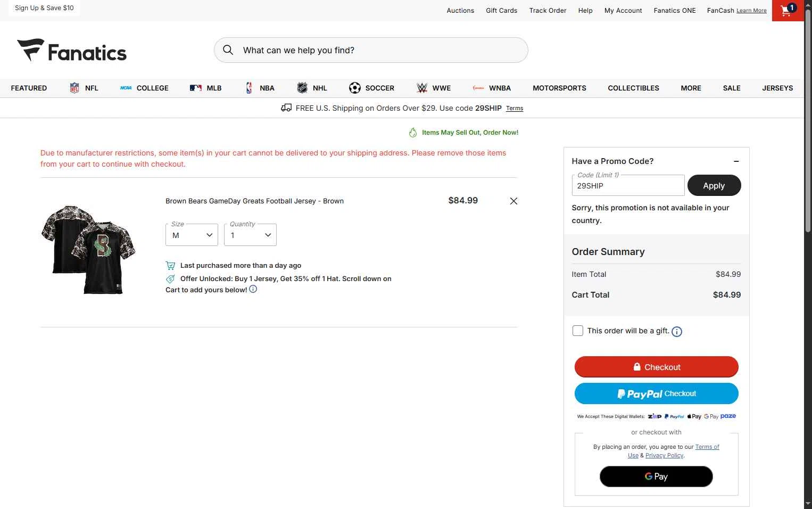Click the Soccer ball icon
The width and height of the screenshot is (812, 509).
[x=355, y=88]
